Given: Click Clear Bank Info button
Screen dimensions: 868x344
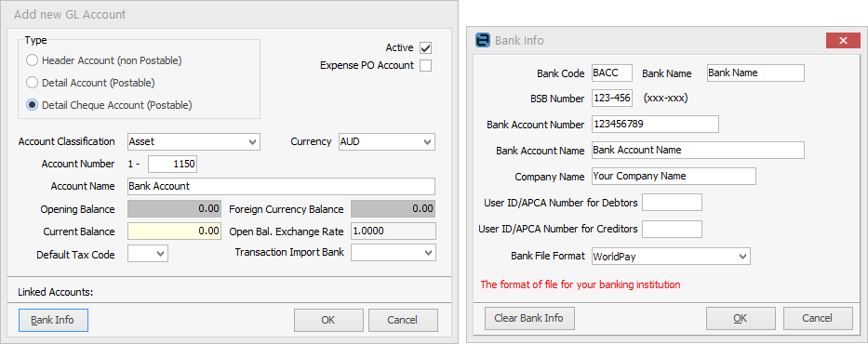Looking at the screenshot, I should pos(529,318).
